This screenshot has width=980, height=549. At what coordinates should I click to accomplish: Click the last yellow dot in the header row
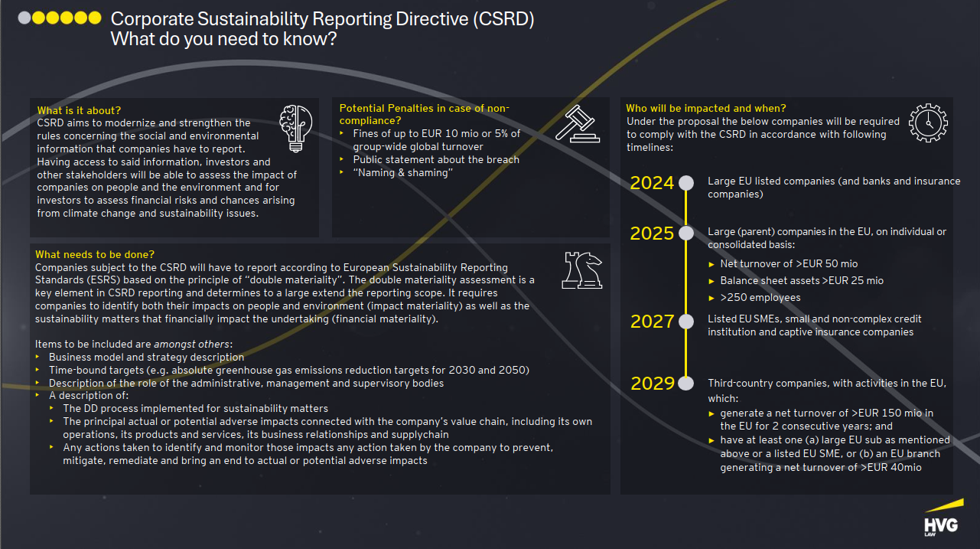pos(94,18)
